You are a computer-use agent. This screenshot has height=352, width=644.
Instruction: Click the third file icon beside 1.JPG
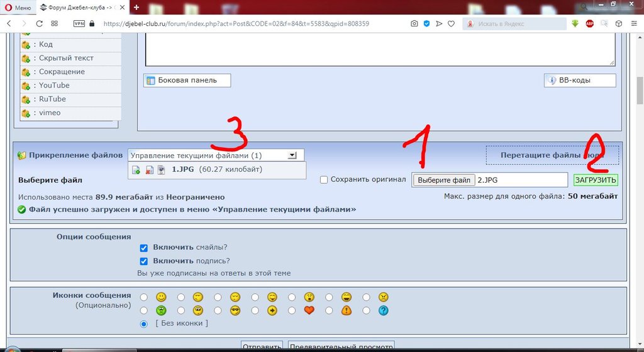click(x=162, y=170)
